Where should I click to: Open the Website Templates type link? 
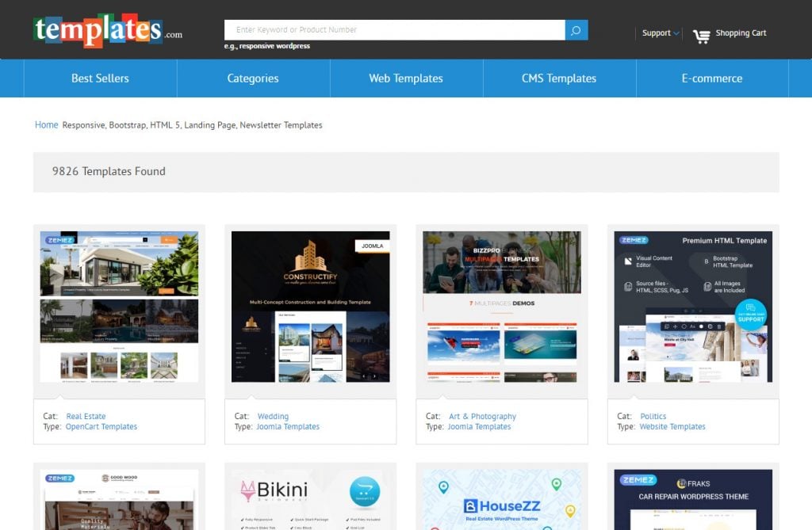point(672,426)
